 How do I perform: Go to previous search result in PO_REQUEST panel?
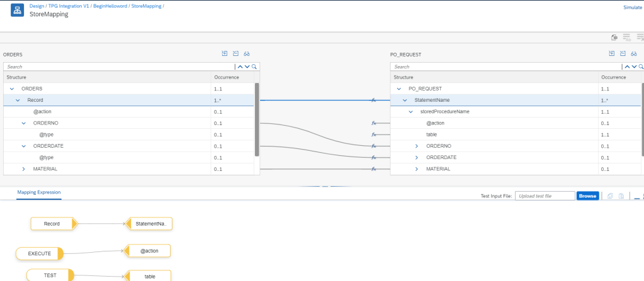click(x=626, y=67)
